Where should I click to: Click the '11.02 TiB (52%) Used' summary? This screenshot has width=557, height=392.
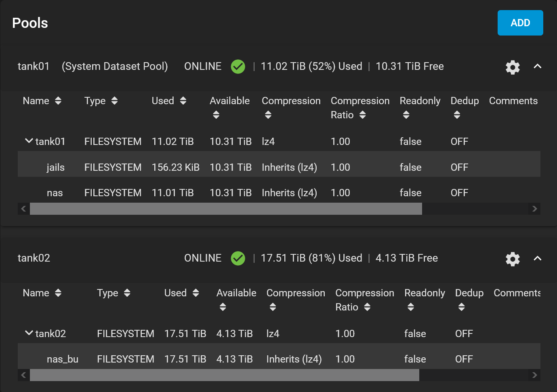[311, 66]
